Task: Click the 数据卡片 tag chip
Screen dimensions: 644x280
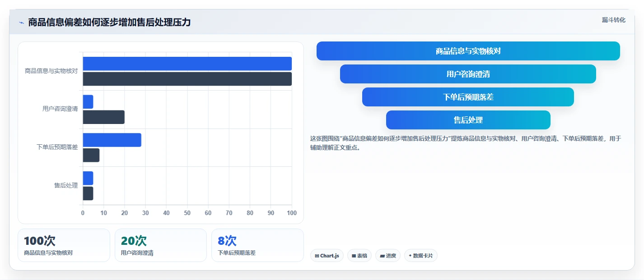Action: [421, 256]
